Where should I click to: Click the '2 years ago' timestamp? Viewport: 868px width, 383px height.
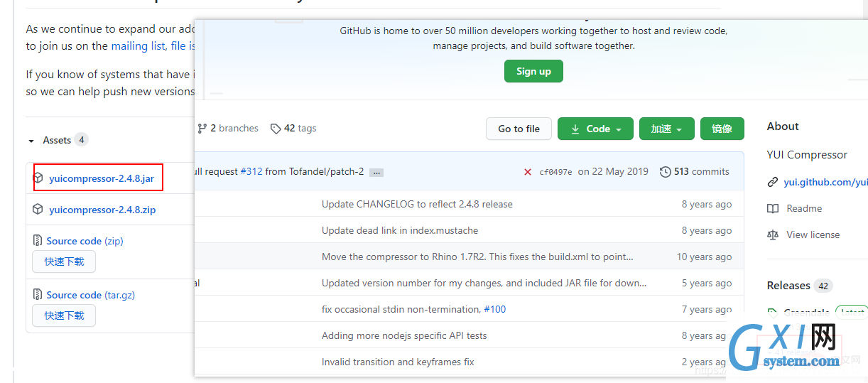point(707,362)
